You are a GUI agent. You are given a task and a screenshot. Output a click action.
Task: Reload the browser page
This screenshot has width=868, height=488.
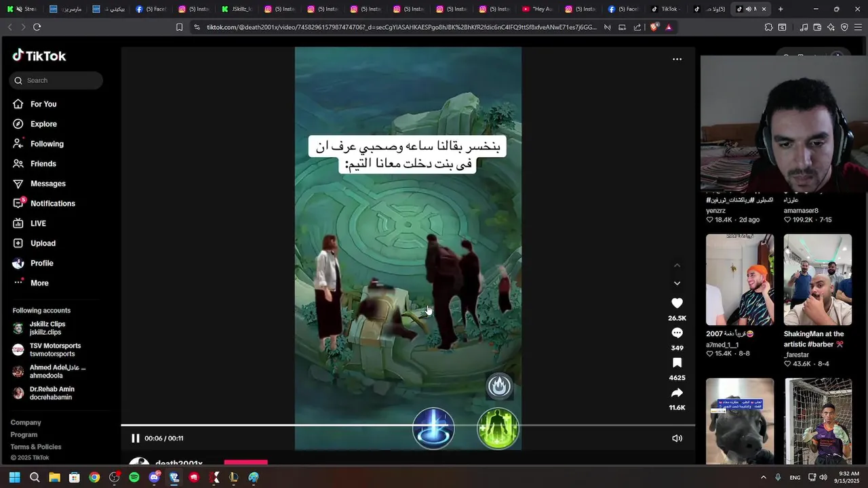coord(37,27)
